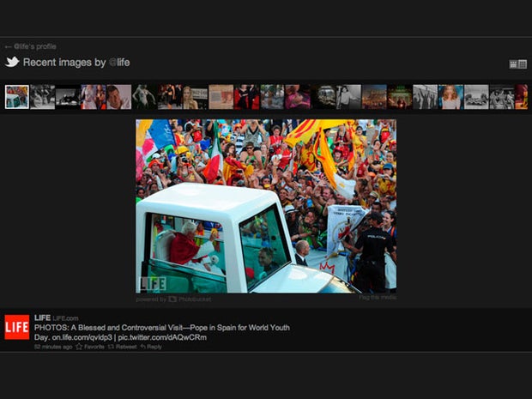This screenshot has width=532, height=399.
Task: Click the "Flag this media" link
Action: coord(378,298)
